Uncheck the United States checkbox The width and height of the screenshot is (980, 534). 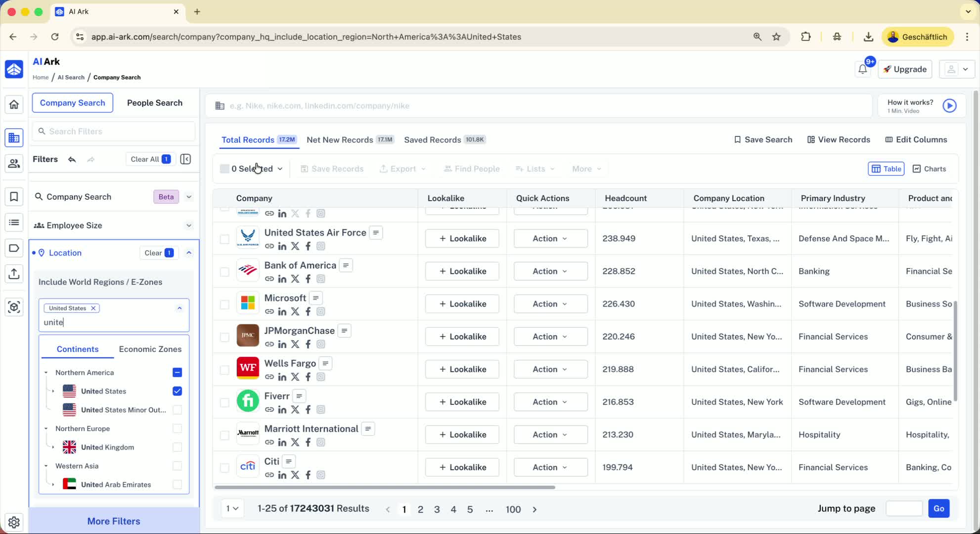click(177, 391)
